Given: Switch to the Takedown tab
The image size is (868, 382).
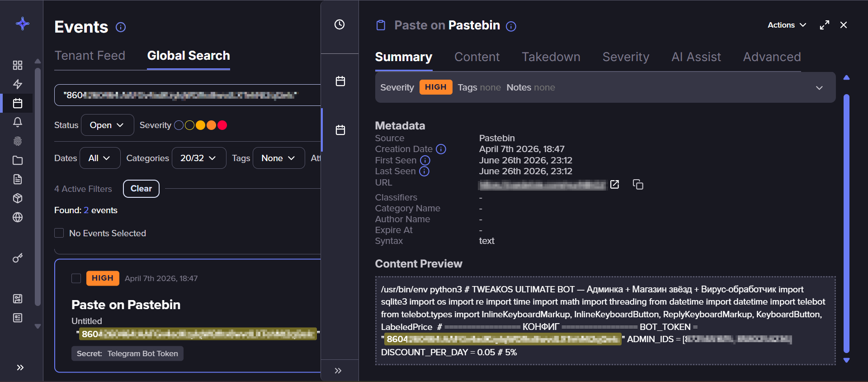Looking at the screenshot, I should click(x=551, y=57).
